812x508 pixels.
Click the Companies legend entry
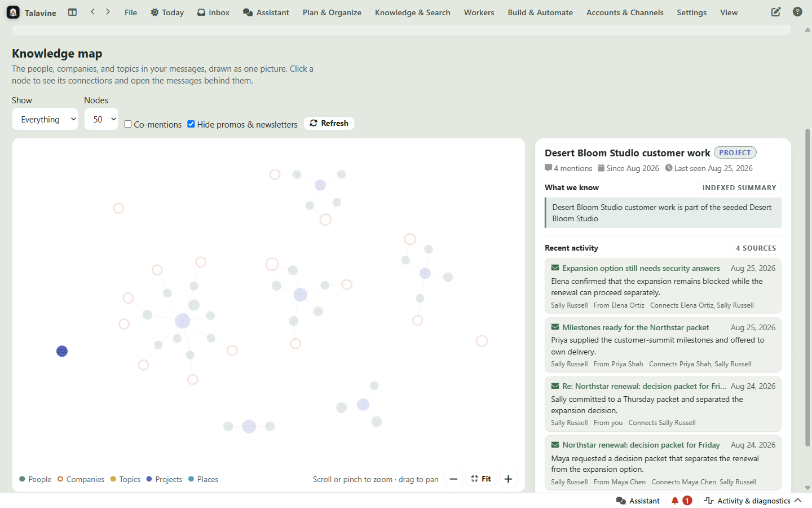[81, 479]
